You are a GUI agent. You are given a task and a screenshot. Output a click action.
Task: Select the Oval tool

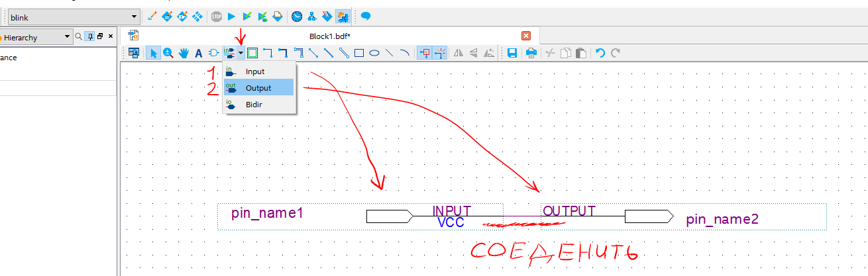(x=374, y=53)
